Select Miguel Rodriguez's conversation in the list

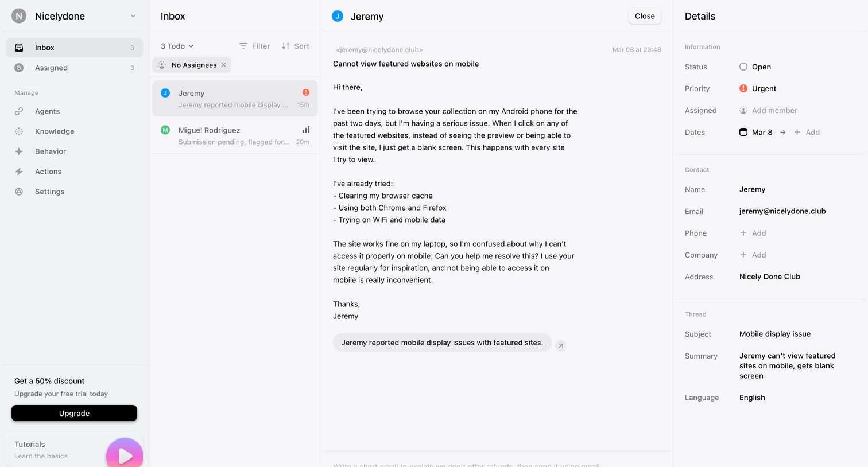pyautogui.click(x=235, y=136)
